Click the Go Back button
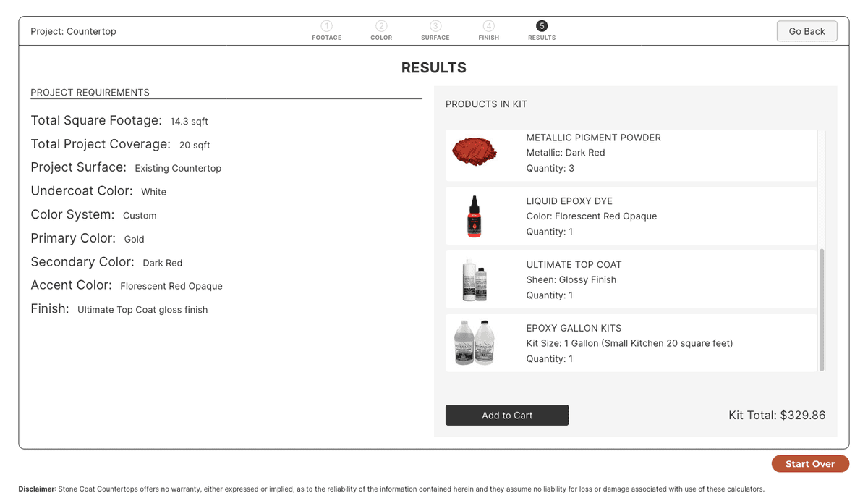This screenshot has height=493, width=868. tap(807, 31)
